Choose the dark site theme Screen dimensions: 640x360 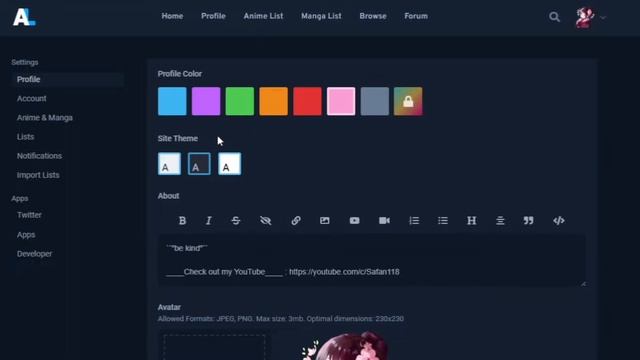(199, 164)
